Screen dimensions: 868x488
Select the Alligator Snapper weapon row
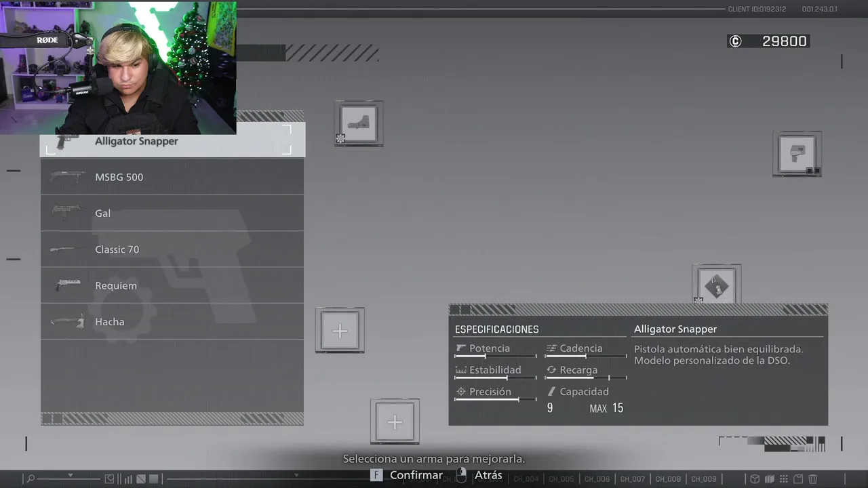(172, 140)
